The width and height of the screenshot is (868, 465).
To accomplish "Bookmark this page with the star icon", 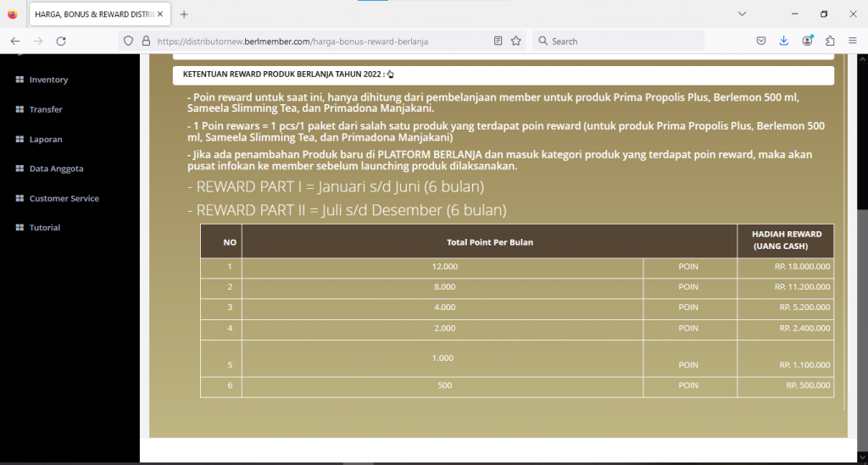I will click(x=515, y=41).
